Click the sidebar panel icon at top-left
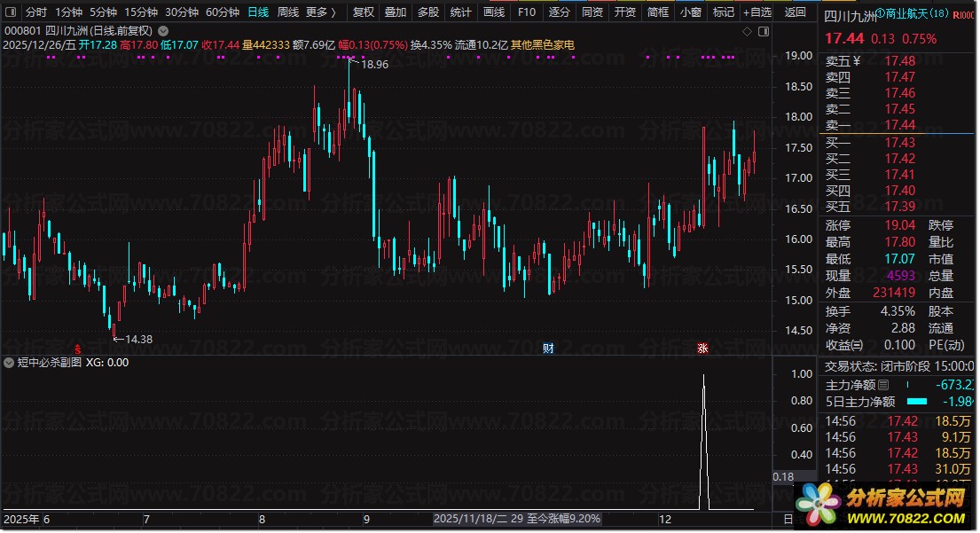 pyautogui.click(x=11, y=12)
